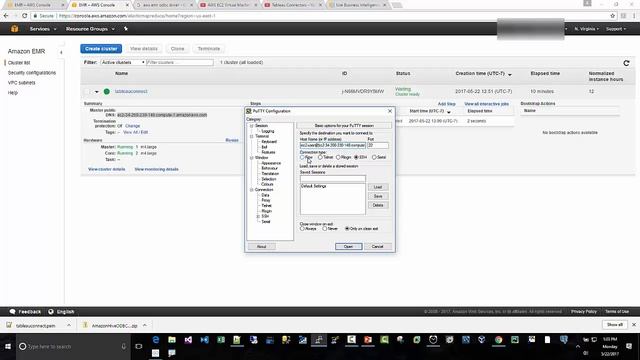
Task: Close the downloads bar with the X
Action: pyautogui.click(x=634, y=324)
